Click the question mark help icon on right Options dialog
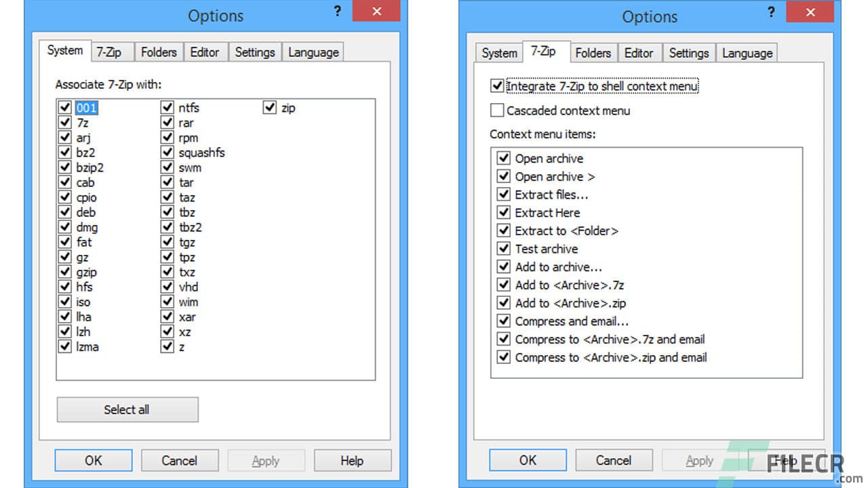The width and height of the screenshot is (868, 488). coord(771,12)
